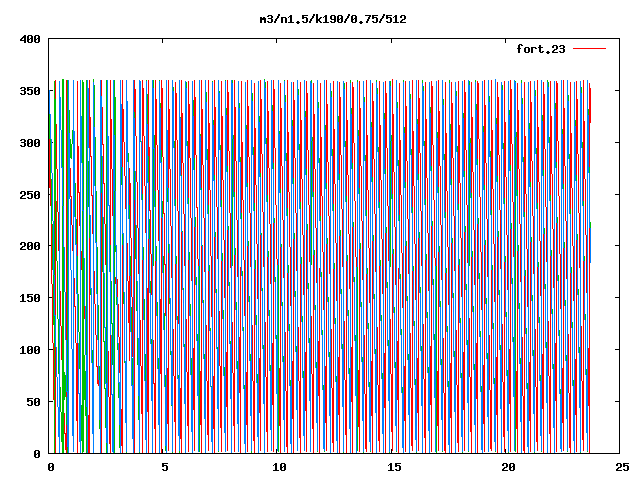Click the red legend line sample
640x480 pixels.
589,49
